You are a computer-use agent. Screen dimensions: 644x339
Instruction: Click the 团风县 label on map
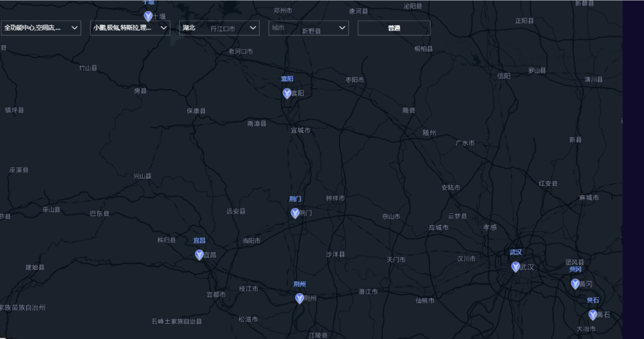575,262
